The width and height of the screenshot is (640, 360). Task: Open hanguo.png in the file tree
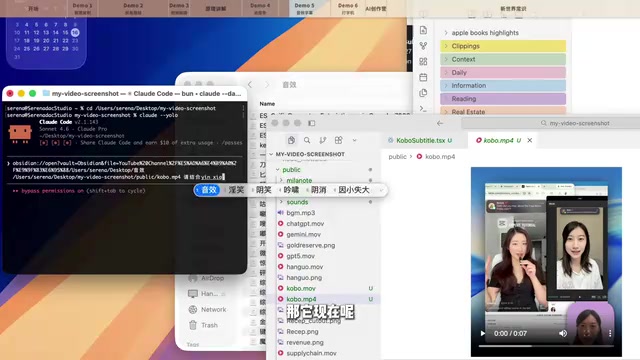pos(304,278)
